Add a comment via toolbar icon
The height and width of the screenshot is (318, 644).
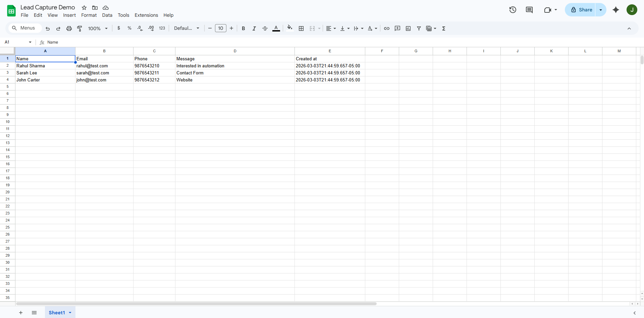pos(397,28)
